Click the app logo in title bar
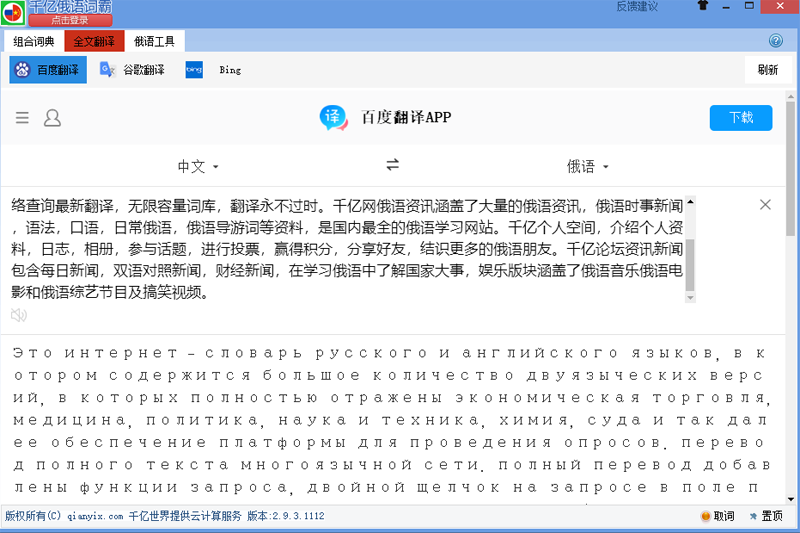800x533 pixels. (13, 13)
